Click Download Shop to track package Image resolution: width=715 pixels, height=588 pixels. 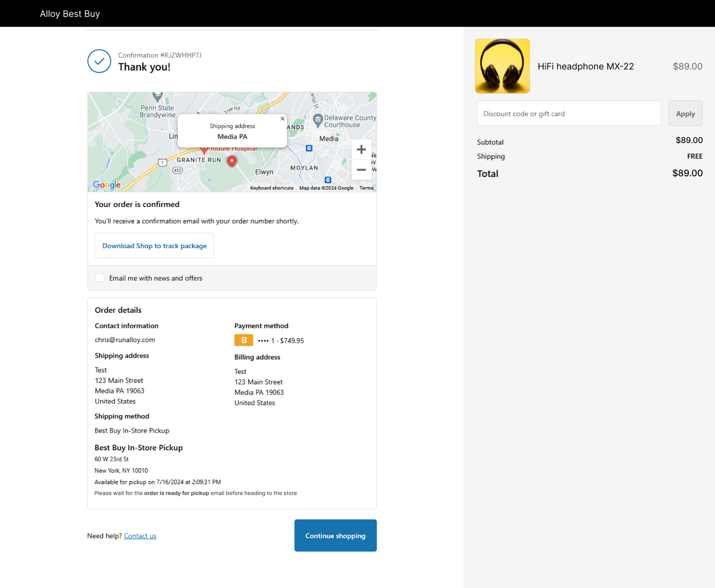tap(154, 246)
